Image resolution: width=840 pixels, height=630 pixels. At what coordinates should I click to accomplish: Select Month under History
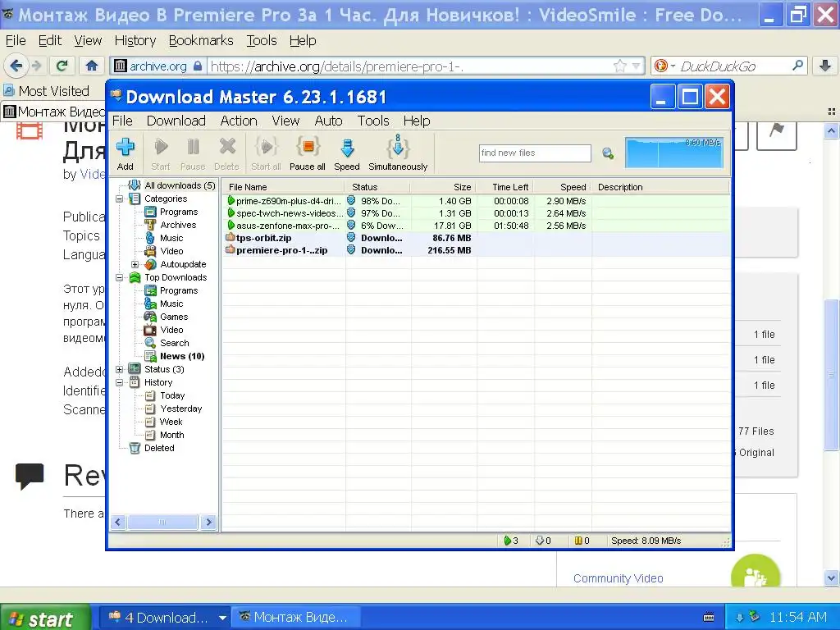point(171,435)
